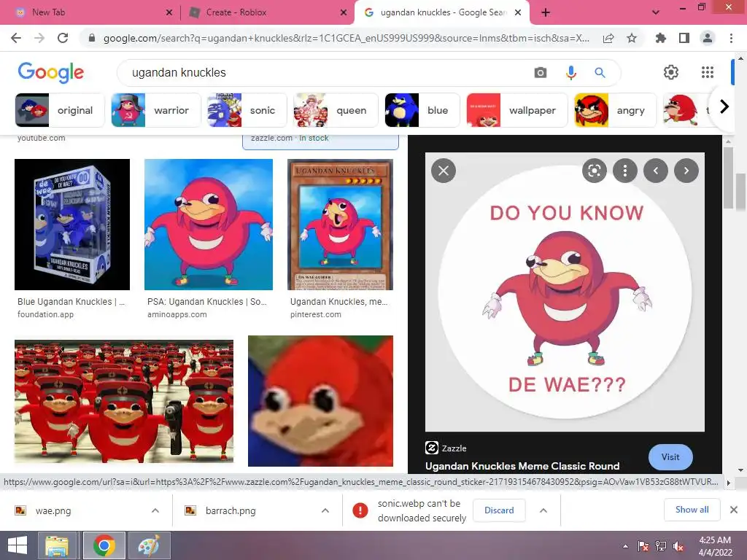Screen dimensions: 747x560
Task: Close the image preview panel
Action: (x=444, y=171)
